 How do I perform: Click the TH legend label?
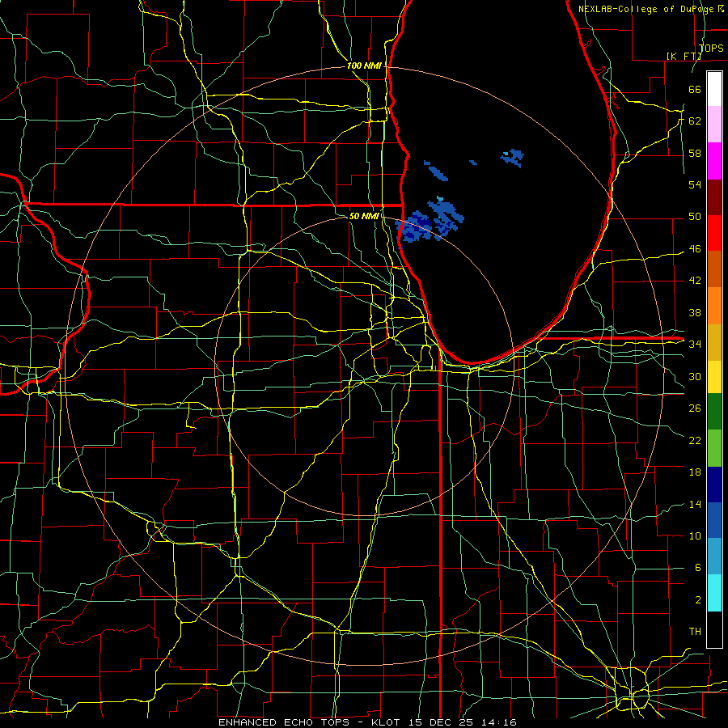pos(695,631)
